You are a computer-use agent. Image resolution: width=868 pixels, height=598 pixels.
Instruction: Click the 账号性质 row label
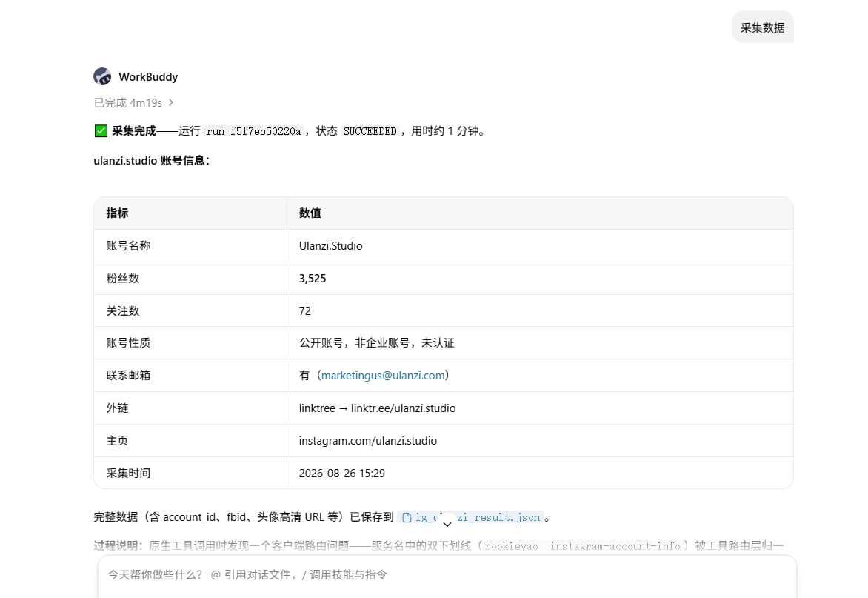(x=128, y=343)
